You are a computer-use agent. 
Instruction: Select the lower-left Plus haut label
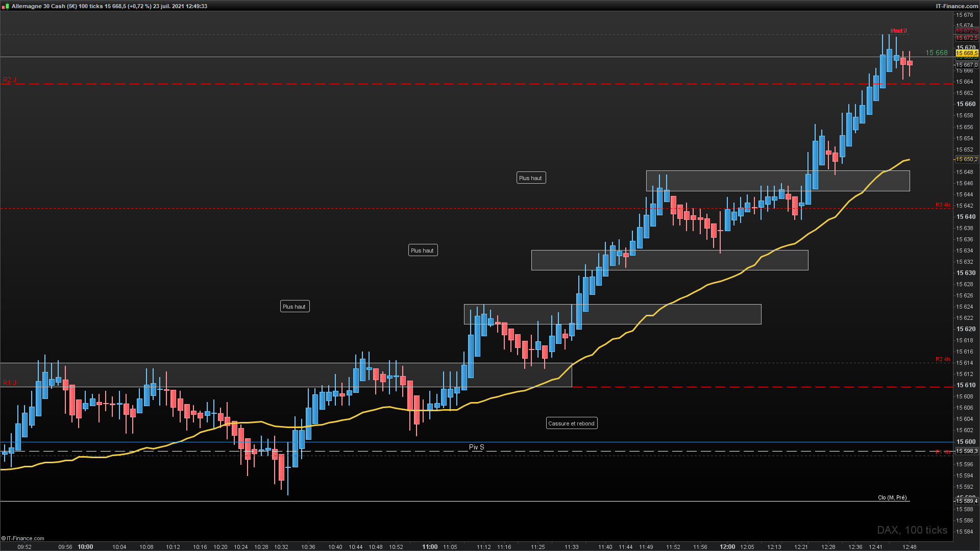(294, 307)
